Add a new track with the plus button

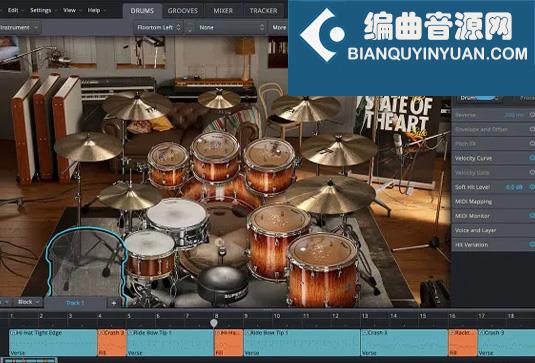114,302
